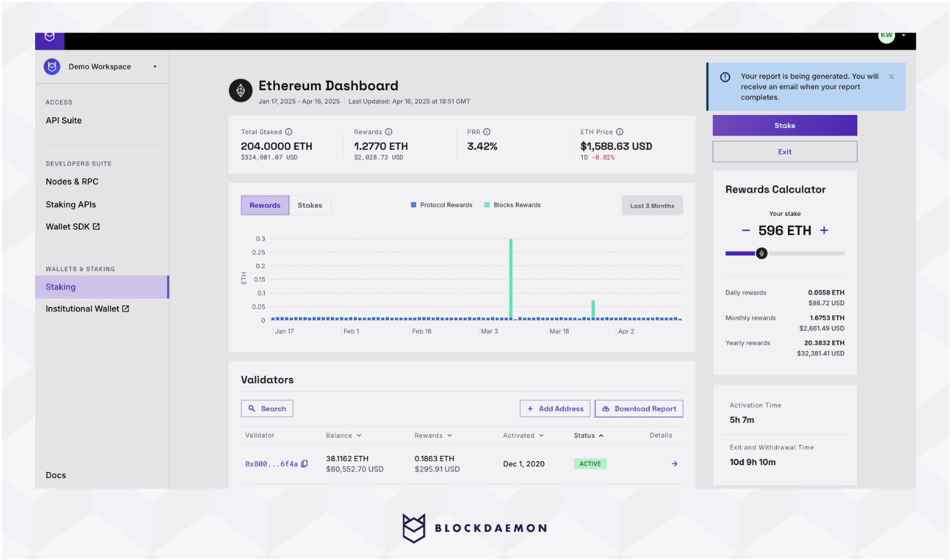951x560 pixels.
Task: Toggle Blocks Rewards legend item
Action: click(513, 205)
